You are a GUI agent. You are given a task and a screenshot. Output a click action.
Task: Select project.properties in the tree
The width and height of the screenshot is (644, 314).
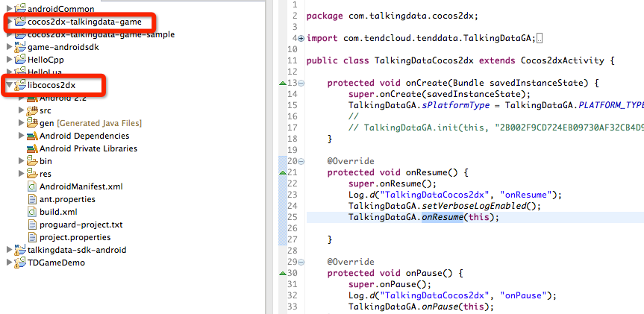click(x=75, y=238)
